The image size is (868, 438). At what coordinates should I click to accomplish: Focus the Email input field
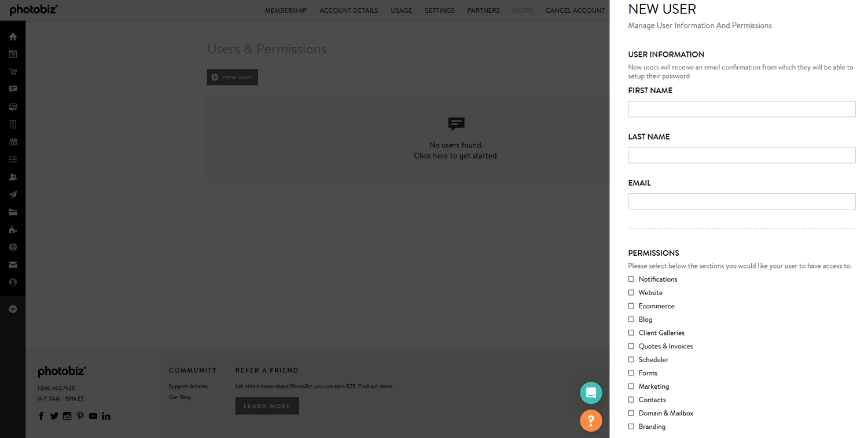click(741, 201)
